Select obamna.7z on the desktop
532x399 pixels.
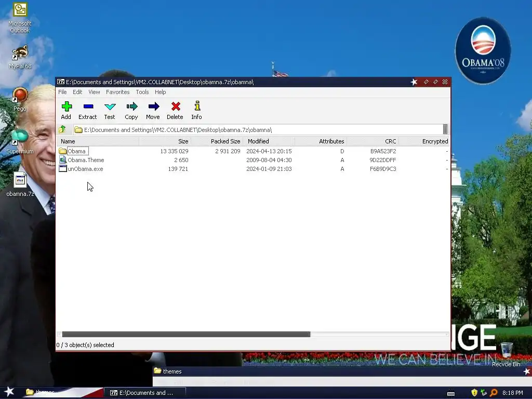pyautogui.click(x=20, y=184)
